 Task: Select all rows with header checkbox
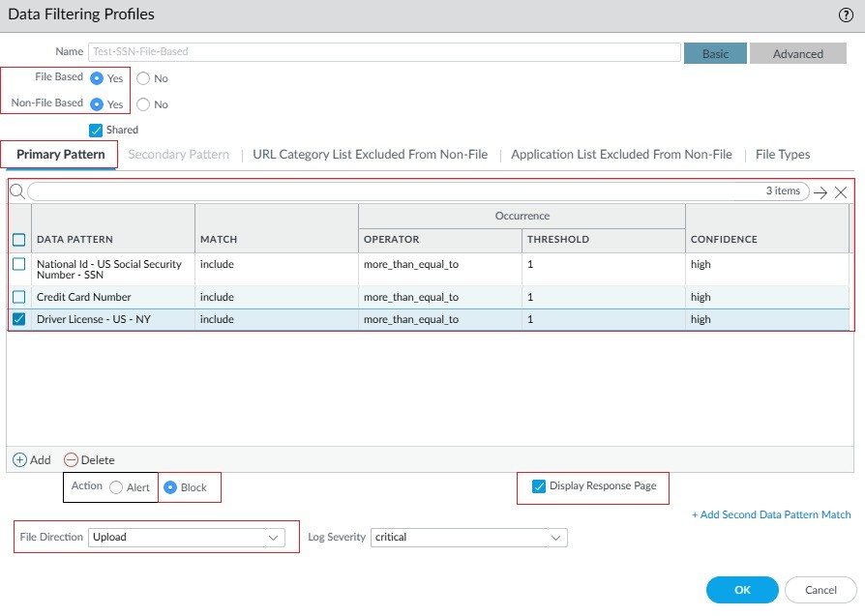(18, 240)
